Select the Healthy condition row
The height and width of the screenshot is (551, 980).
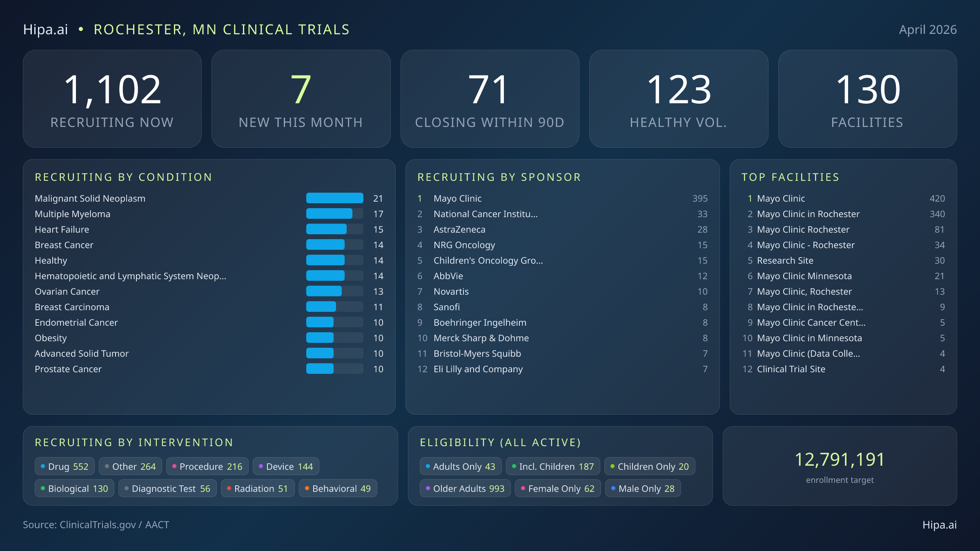tap(209, 260)
